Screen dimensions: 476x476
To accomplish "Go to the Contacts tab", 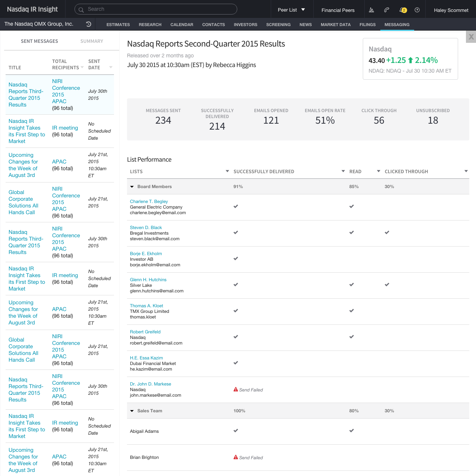I will [x=213, y=25].
